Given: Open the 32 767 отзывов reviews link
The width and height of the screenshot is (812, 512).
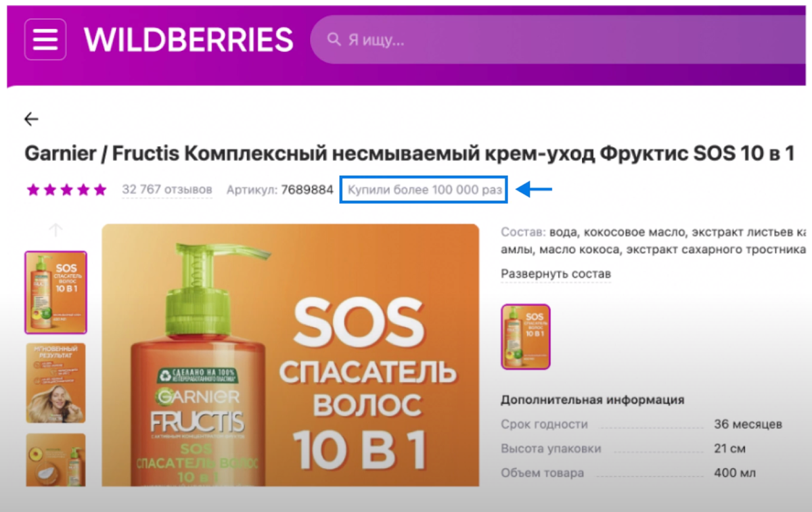Looking at the screenshot, I should [x=167, y=190].
